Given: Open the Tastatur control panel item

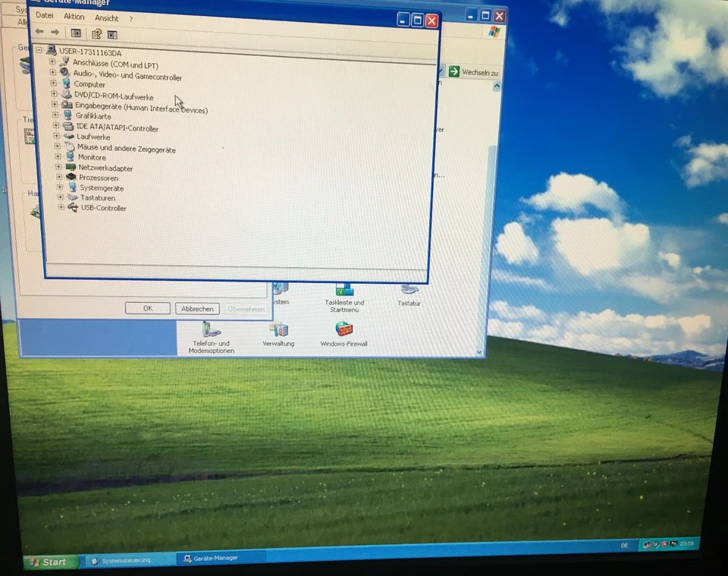Looking at the screenshot, I should click(x=409, y=289).
